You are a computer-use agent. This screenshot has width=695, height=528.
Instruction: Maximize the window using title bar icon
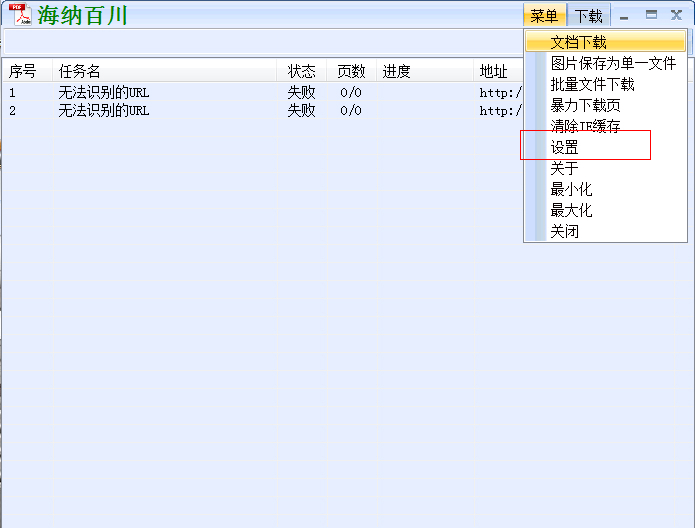click(x=651, y=15)
